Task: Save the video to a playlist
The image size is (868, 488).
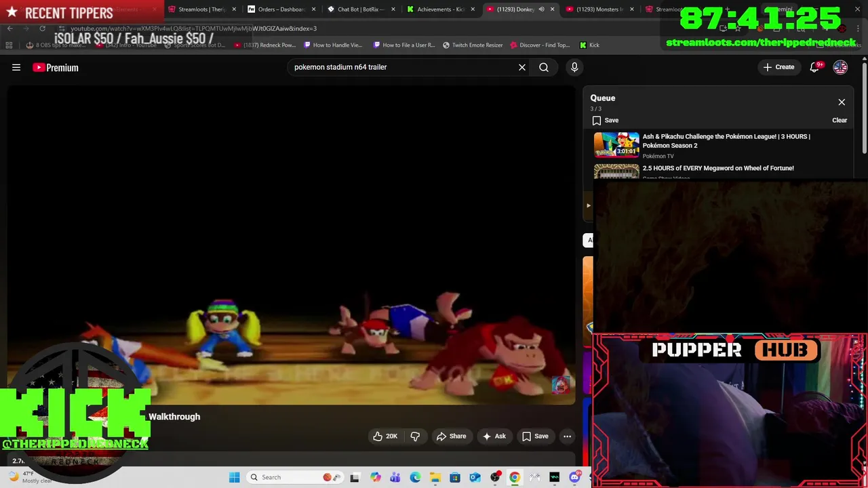Action: (534, 436)
